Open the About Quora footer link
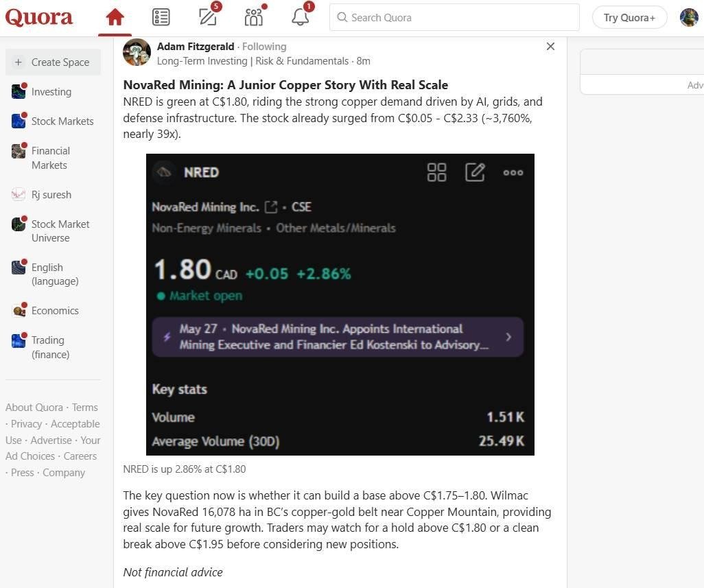Viewport: 704px width, 588px height. point(34,407)
